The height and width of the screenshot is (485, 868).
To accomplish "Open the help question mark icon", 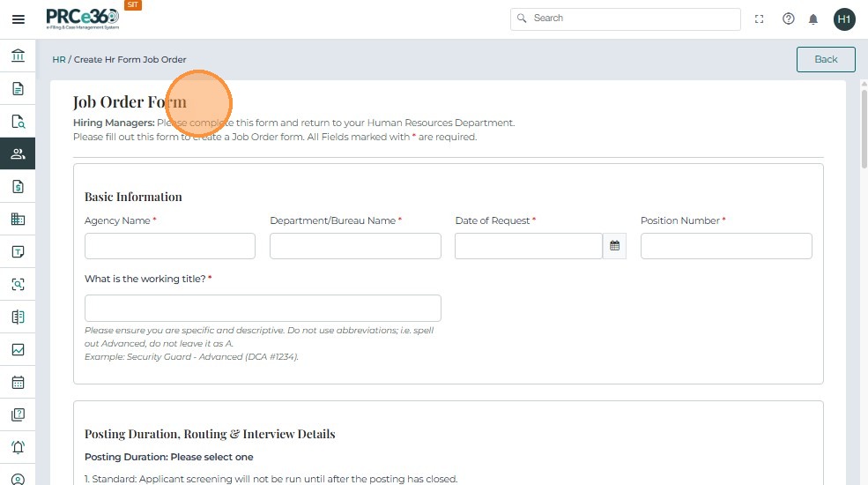I will click(789, 19).
